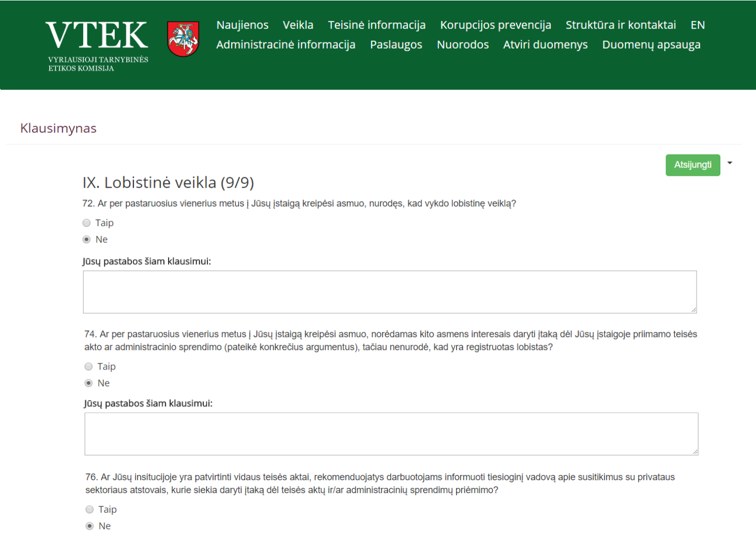Screen dimensions: 756x548
Task: Select Ne for question 76
Action: pyautogui.click(x=89, y=526)
